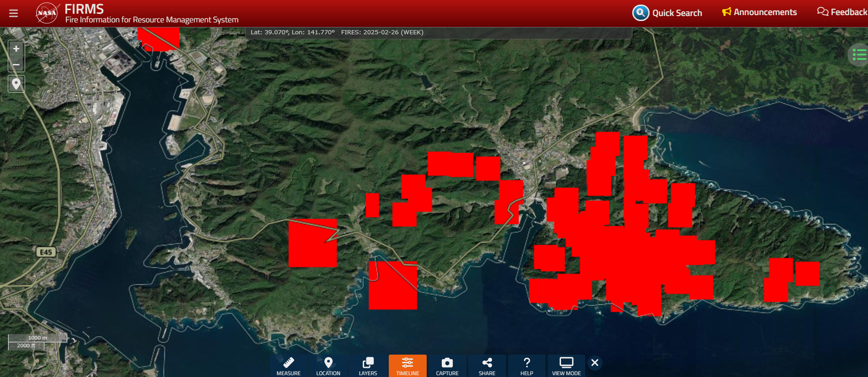This screenshot has width=868, height=377.
Task: Select the Measure tool
Action: (x=288, y=366)
